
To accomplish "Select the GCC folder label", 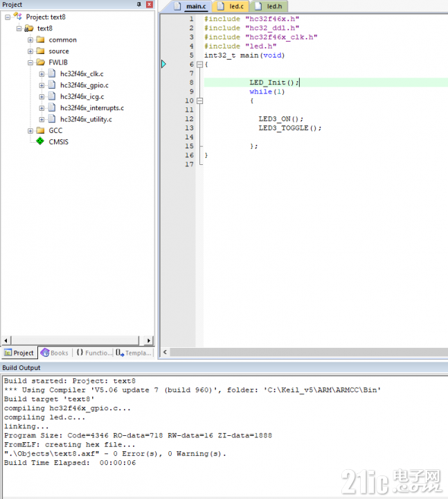I will (x=55, y=131).
